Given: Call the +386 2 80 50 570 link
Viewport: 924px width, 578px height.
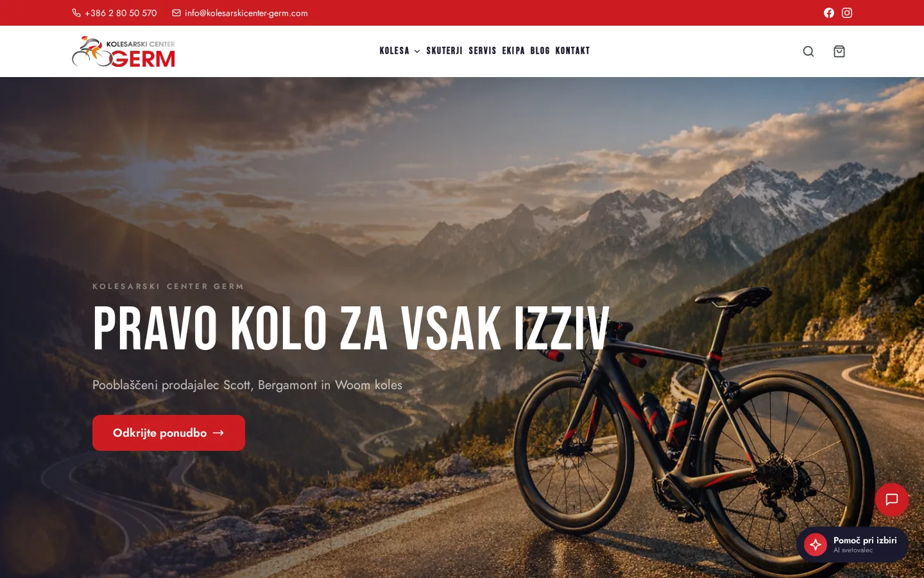Looking at the screenshot, I should [x=121, y=13].
